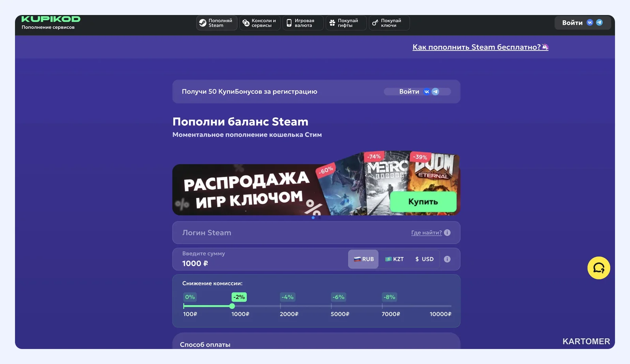This screenshot has width=630, height=364.
Task: Open the Пополняй Steam section
Action: pyautogui.click(x=217, y=23)
